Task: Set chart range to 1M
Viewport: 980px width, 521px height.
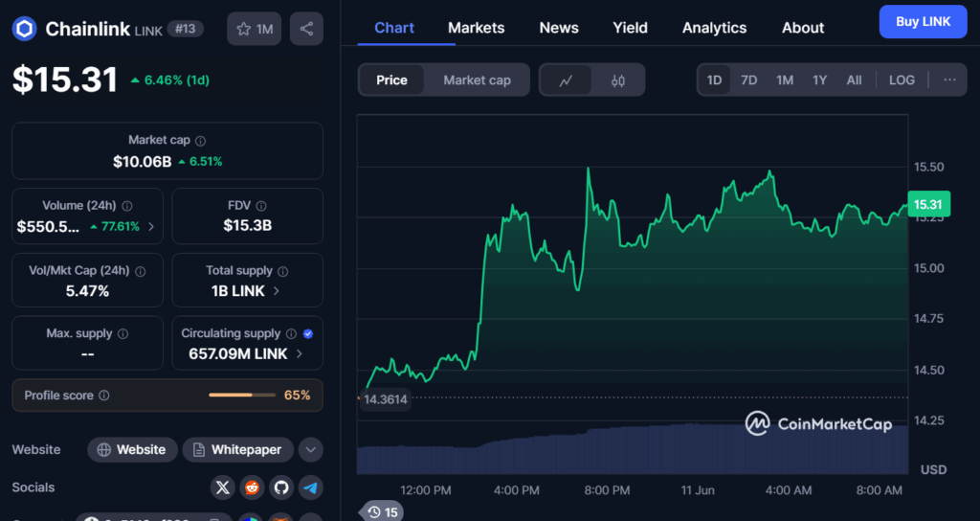Action: (x=785, y=80)
